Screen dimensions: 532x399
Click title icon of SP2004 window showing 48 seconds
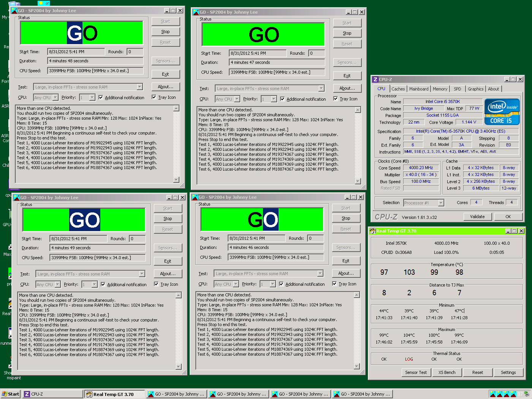pyautogui.click(x=14, y=11)
